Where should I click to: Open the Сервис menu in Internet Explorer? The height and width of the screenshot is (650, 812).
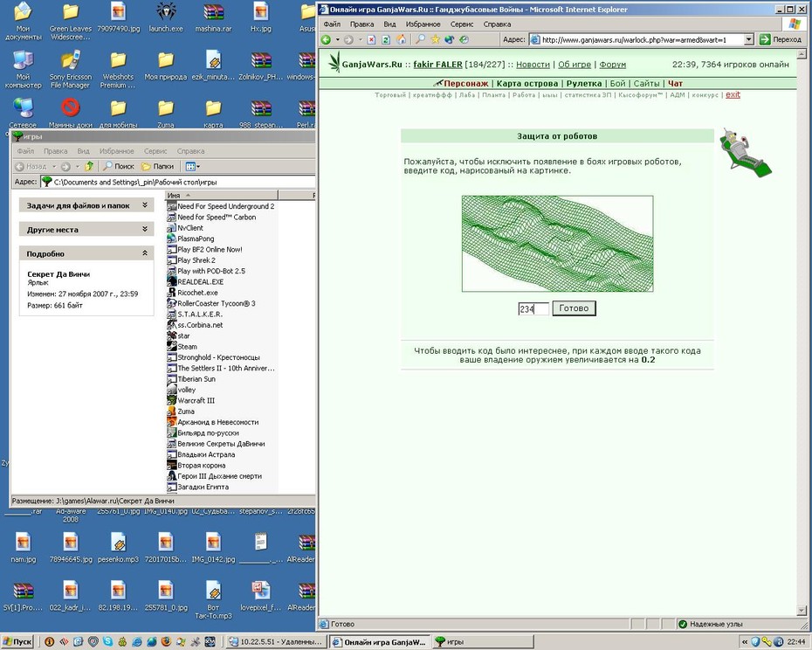pyautogui.click(x=461, y=24)
